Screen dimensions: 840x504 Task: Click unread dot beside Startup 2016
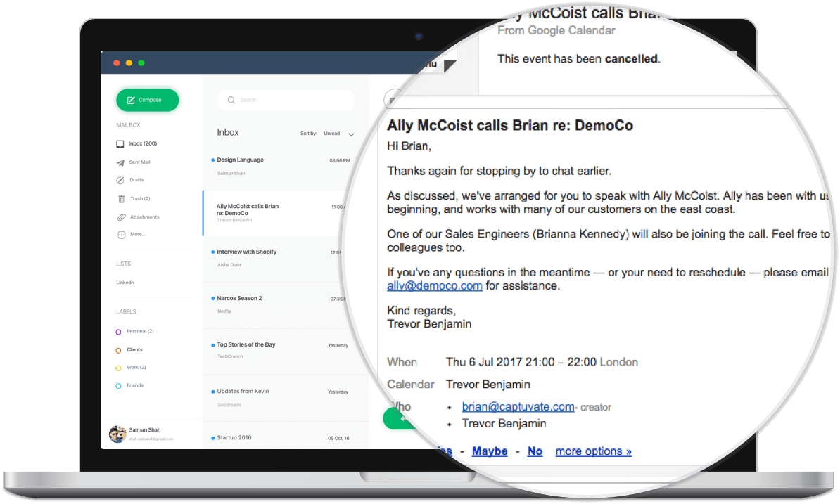click(212, 438)
